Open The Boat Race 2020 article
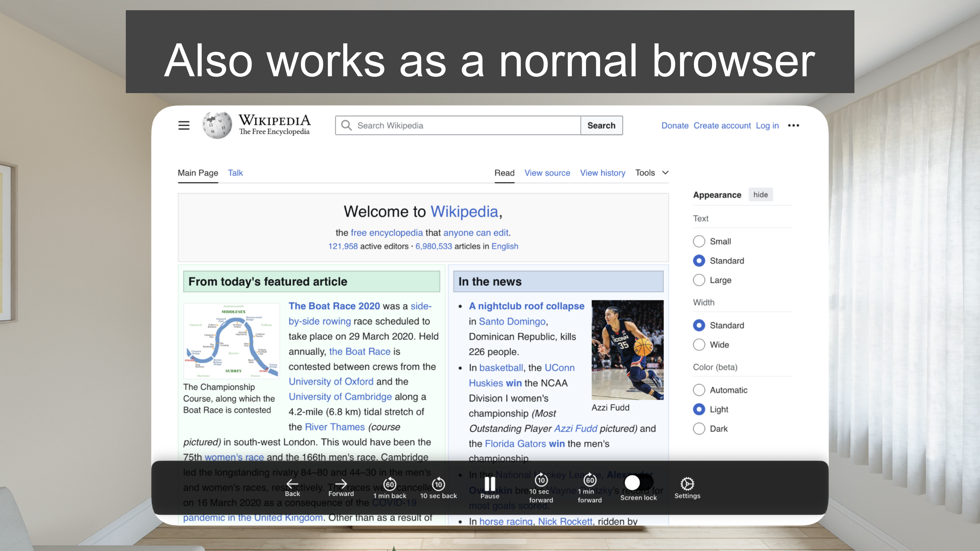 click(x=334, y=306)
